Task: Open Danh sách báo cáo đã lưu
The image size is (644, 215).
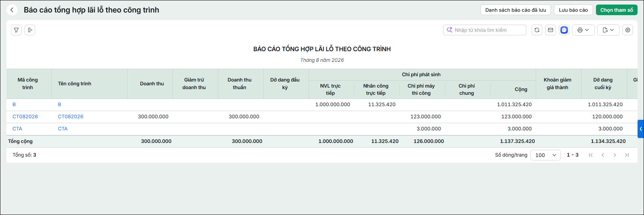Action: point(516,10)
